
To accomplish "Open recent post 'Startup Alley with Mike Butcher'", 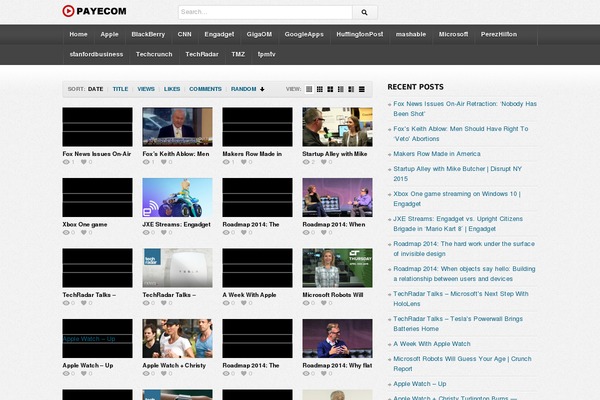I will [458, 174].
